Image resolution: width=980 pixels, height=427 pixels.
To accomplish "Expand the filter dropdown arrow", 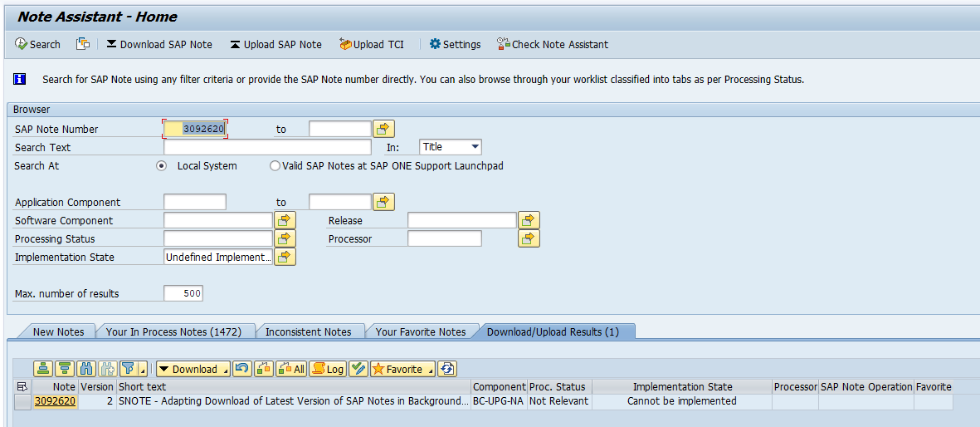I will pos(143,370).
